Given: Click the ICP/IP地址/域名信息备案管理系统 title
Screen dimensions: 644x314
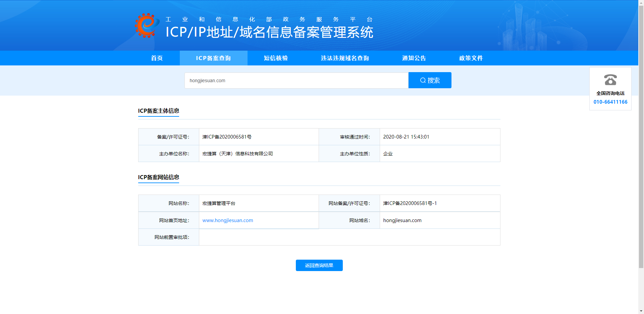Looking at the screenshot, I should 269,32.
